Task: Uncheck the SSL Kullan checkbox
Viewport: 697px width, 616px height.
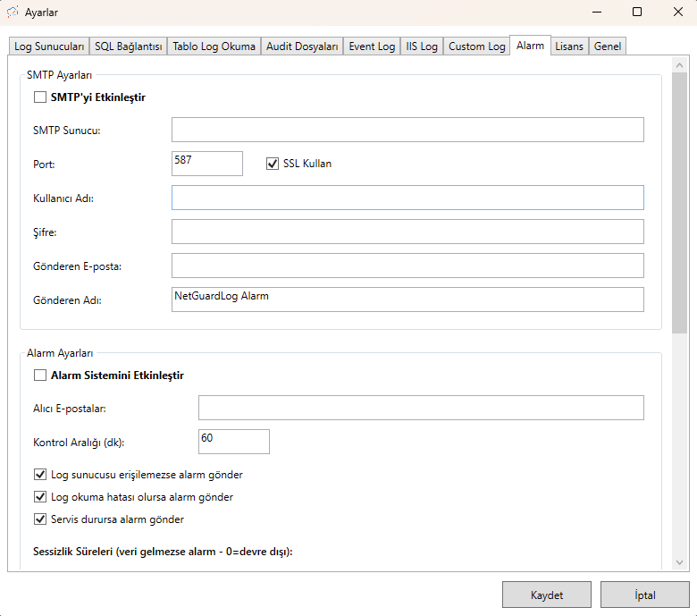Action: 273,164
